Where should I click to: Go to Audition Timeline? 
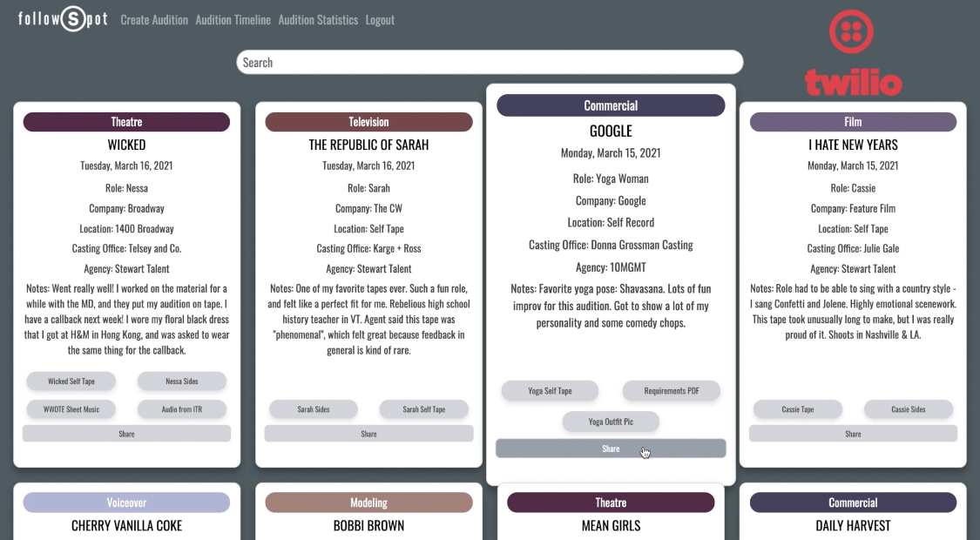[233, 20]
